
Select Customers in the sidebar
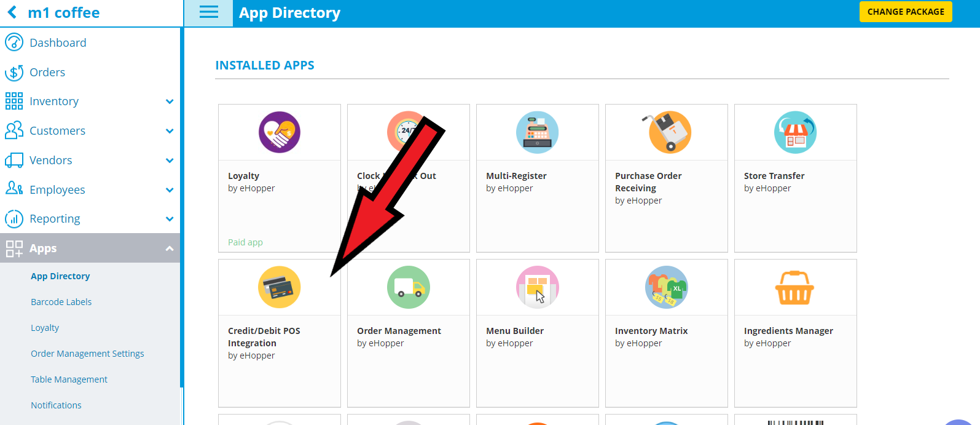(57, 131)
